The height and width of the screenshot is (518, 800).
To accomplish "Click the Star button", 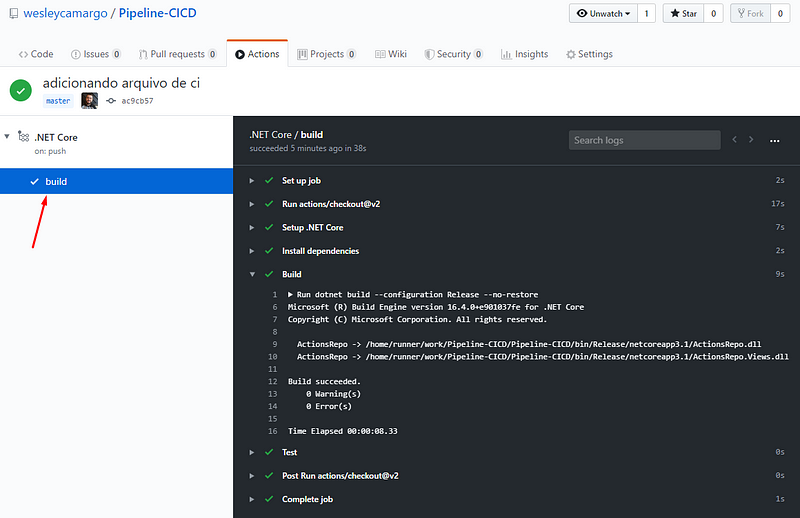I will (683, 14).
